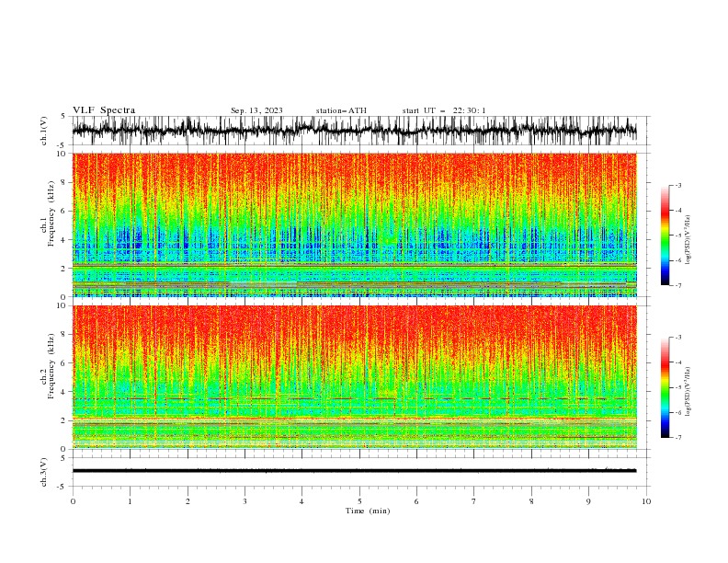Screen dimensions: 728x563
Task: Click time axis tick label "3"
Action: [245, 501]
